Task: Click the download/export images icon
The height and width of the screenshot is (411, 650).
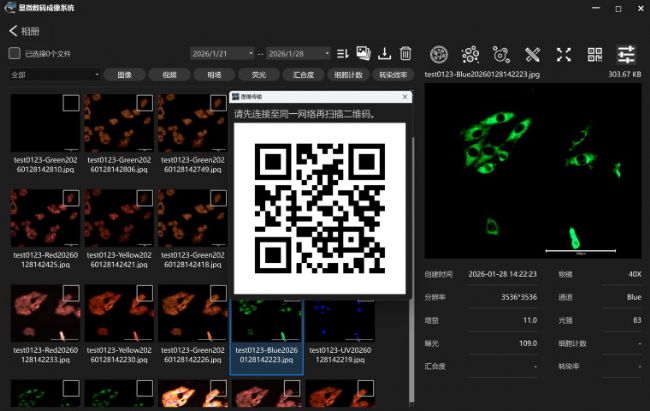Action: coord(384,53)
